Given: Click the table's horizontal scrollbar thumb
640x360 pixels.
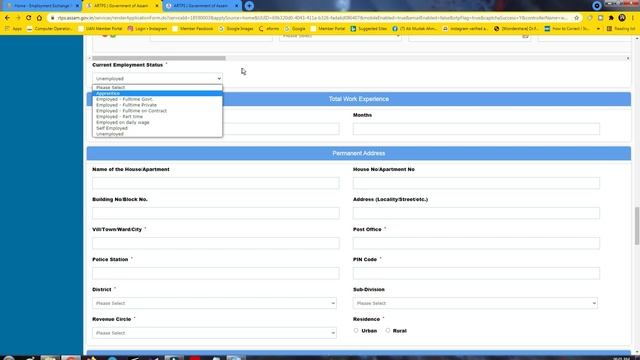Looking at the screenshot, I should tap(159, 58).
